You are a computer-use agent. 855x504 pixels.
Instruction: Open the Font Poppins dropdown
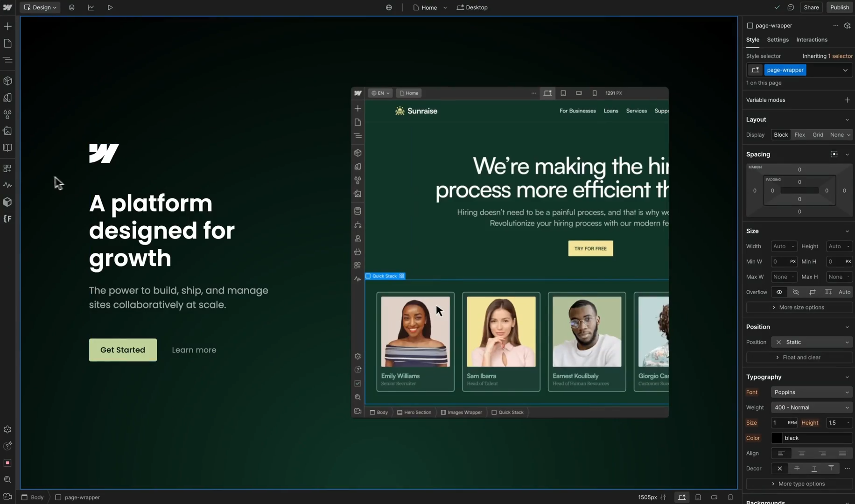click(812, 392)
